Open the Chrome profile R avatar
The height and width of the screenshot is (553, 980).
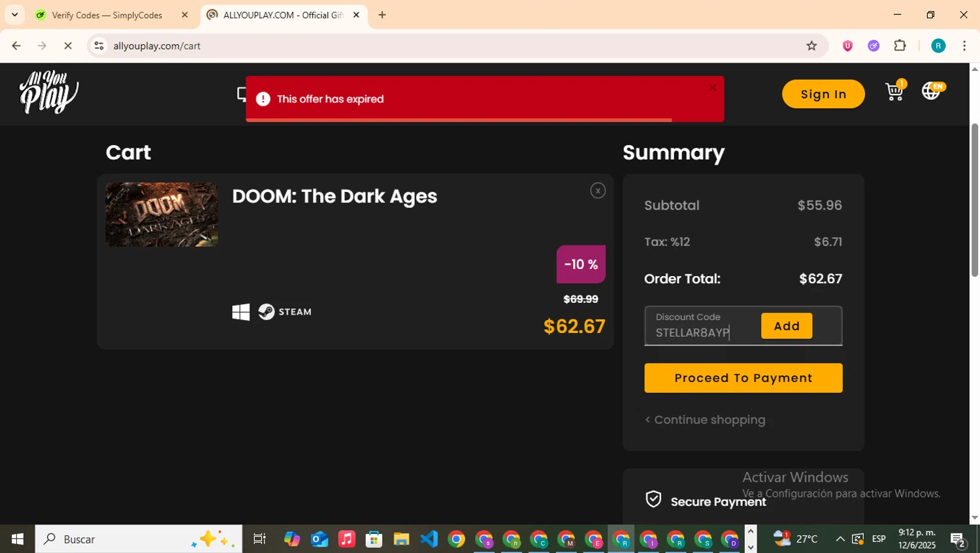pyautogui.click(x=938, y=46)
